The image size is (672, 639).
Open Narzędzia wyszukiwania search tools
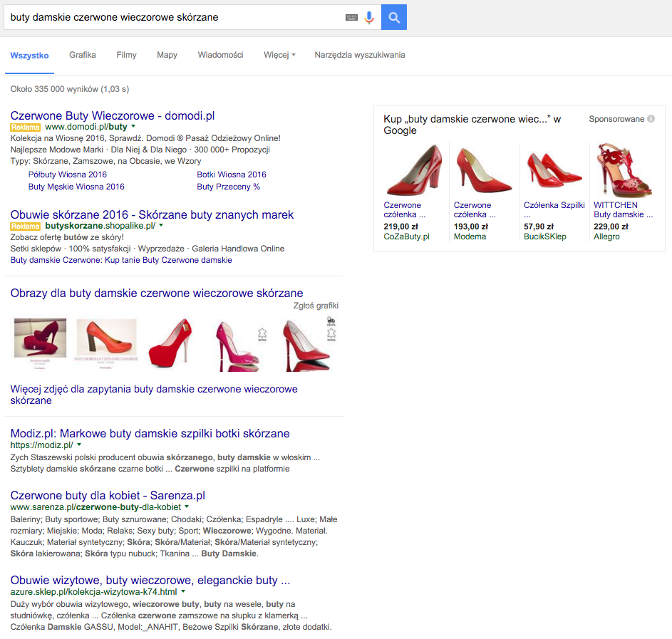(359, 55)
